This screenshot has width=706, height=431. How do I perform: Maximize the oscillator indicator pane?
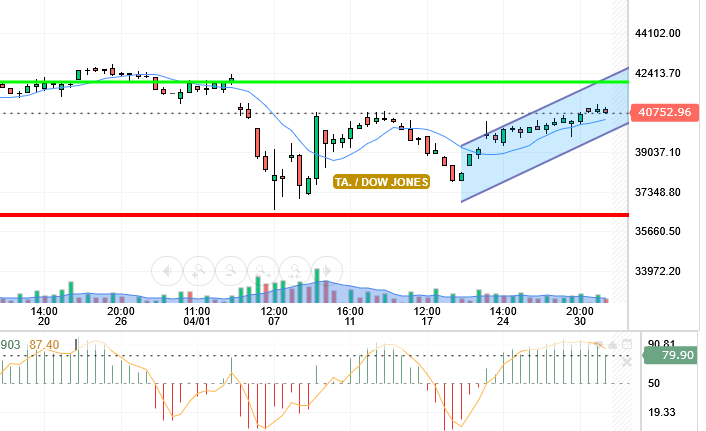627,345
